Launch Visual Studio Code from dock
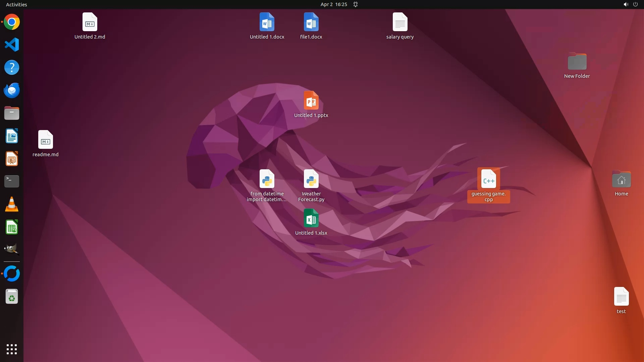Image resolution: width=644 pixels, height=362 pixels. 12,45
